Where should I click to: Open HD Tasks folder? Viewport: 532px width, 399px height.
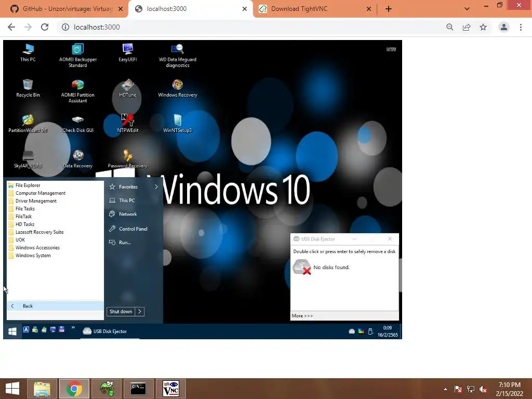[55, 224]
